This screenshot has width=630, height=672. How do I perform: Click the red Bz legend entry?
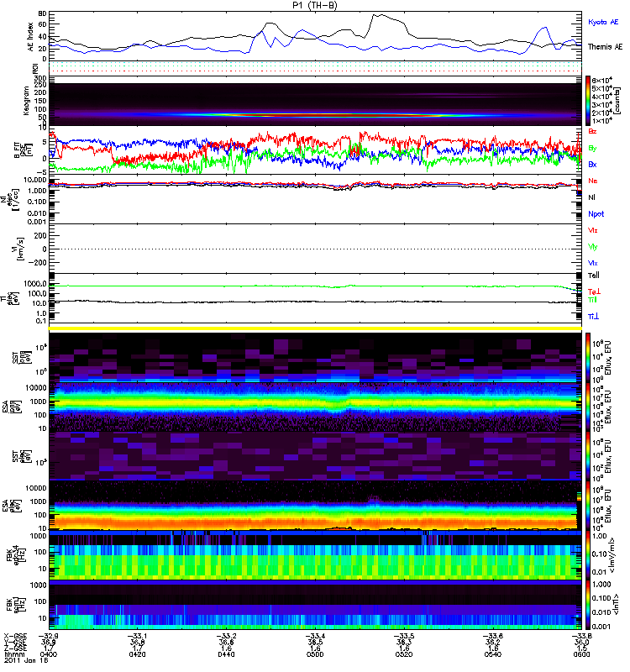point(593,132)
